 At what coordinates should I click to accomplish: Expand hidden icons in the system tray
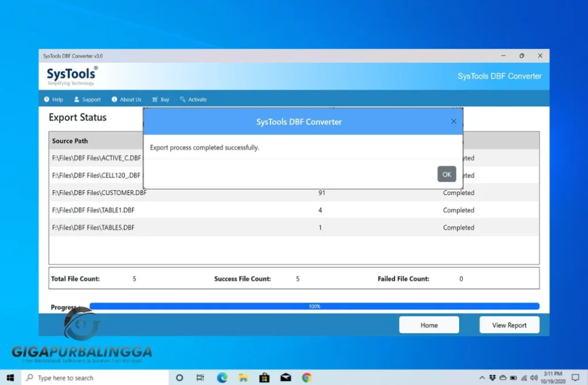pos(483,378)
